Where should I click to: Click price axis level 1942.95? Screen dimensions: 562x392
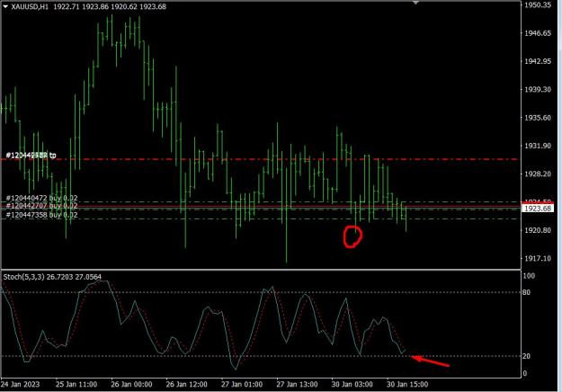538,61
